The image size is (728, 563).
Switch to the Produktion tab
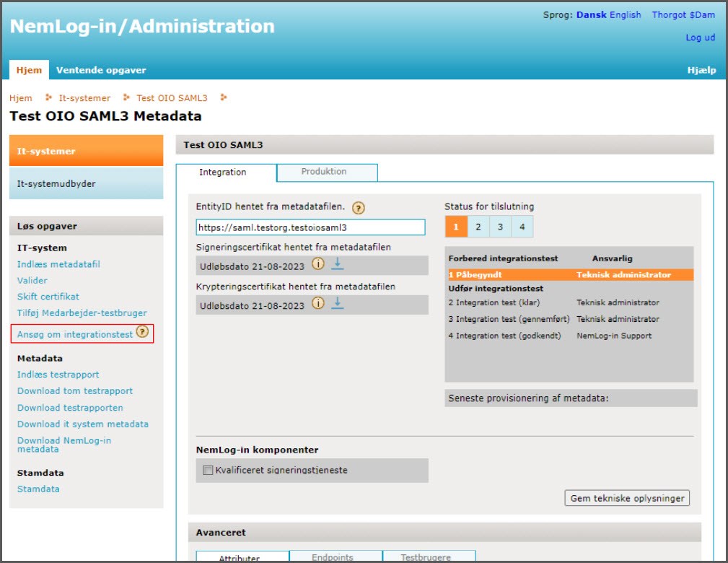(328, 172)
